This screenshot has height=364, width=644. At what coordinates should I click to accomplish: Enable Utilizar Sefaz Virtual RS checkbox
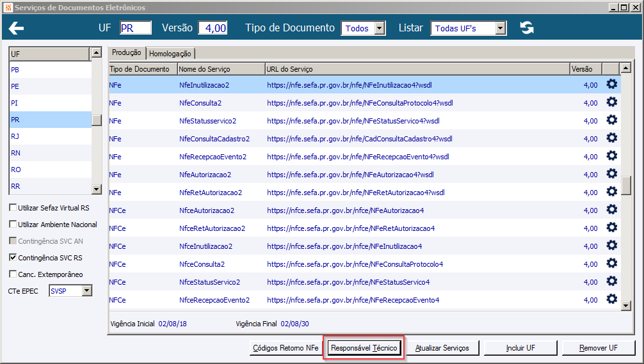(13, 208)
